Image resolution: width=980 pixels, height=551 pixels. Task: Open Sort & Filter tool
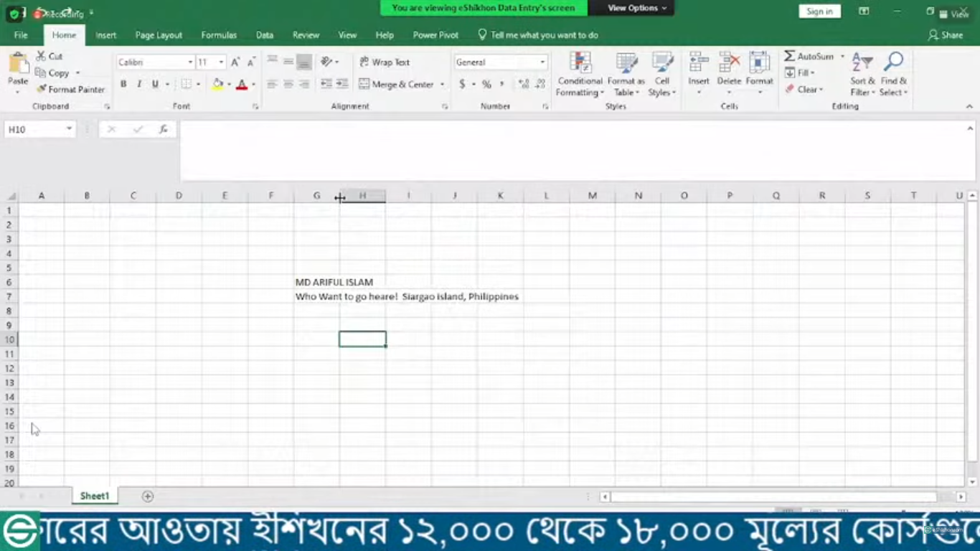[862, 74]
